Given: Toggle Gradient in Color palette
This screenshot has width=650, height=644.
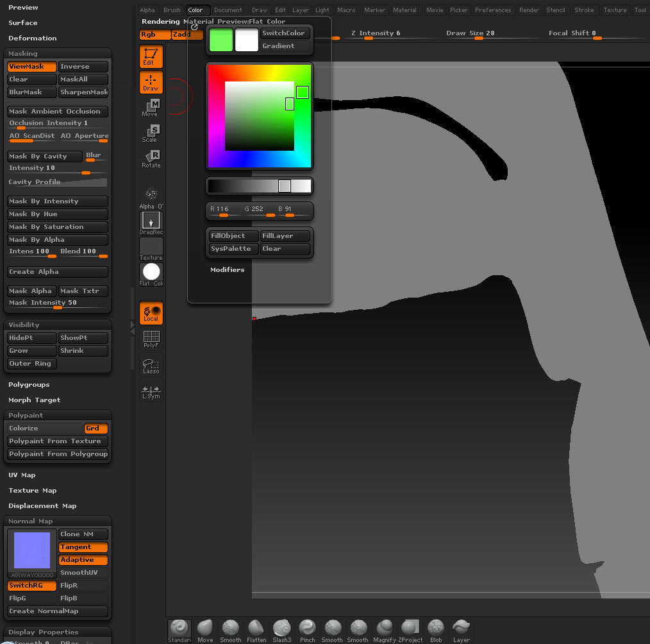Looking at the screenshot, I should tap(285, 46).
